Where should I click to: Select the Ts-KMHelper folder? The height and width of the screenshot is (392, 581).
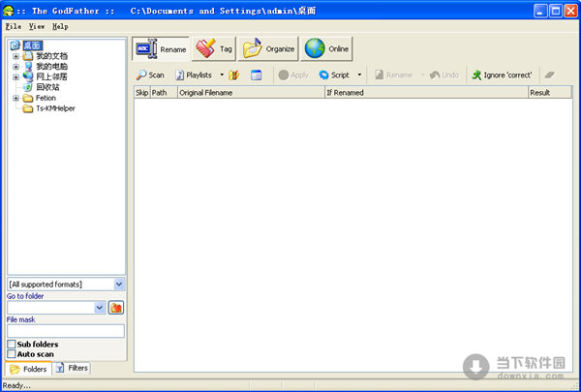tap(55, 108)
